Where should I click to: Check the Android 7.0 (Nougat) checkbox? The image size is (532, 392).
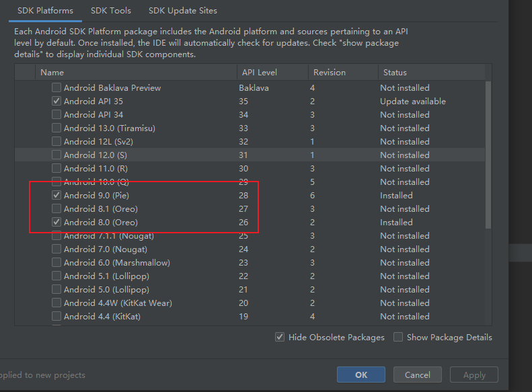point(56,249)
